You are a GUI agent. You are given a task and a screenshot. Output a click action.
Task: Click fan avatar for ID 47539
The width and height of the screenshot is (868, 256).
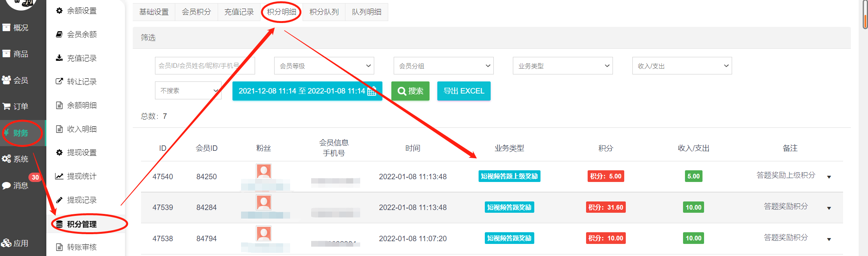[x=264, y=202]
